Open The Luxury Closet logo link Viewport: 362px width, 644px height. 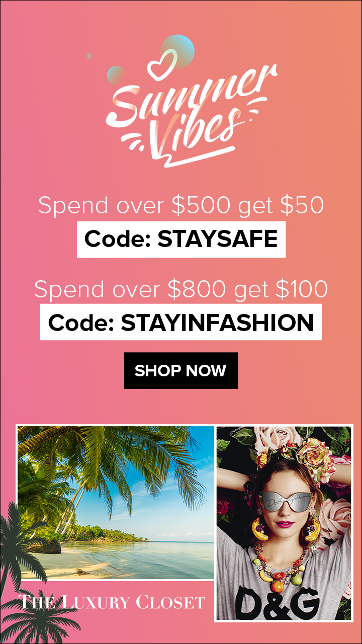coord(112,602)
